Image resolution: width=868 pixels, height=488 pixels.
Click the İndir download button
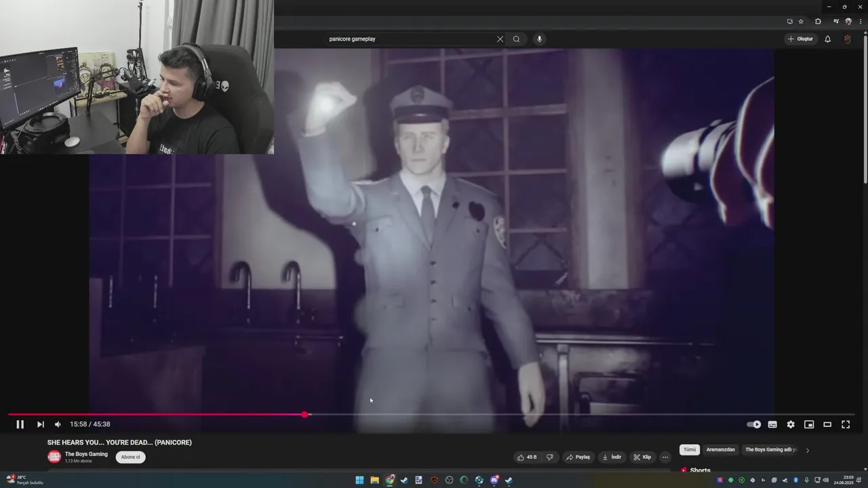(x=612, y=457)
